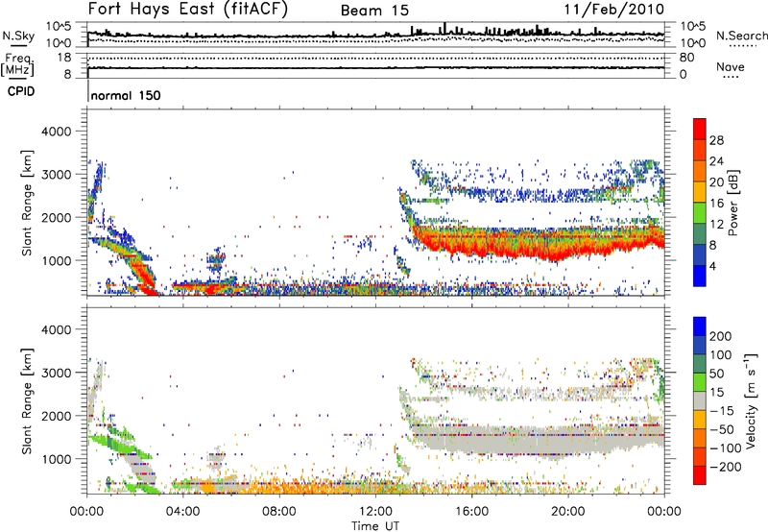Select the light green 15–50 Velocity colorbar segment
Viewport: 768px width, 532px height.
coord(700,382)
